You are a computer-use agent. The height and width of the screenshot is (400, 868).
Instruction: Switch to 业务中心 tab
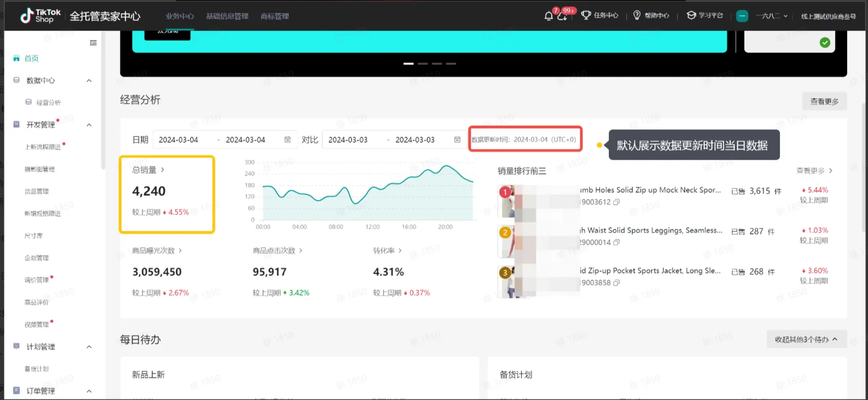(x=180, y=16)
